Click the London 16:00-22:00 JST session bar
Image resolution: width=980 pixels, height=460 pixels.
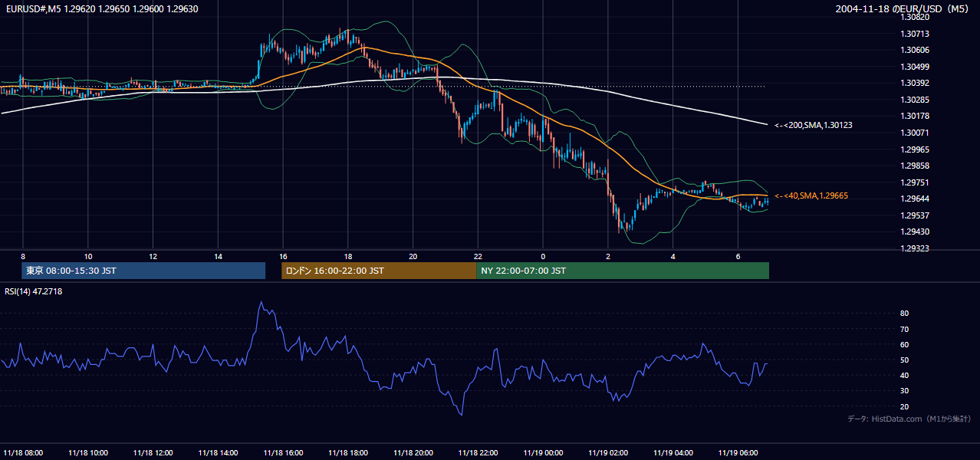coord(379,271)
